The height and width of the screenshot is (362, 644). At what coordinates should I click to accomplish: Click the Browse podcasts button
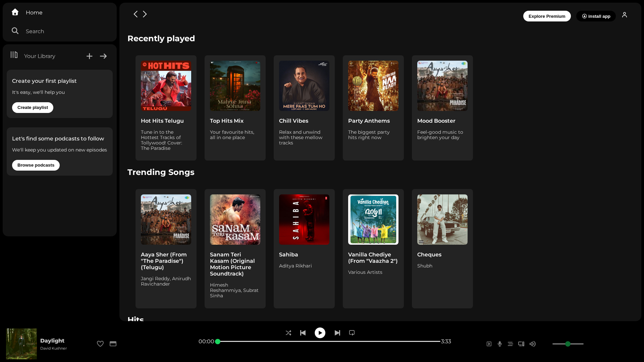tap(36, 165)
